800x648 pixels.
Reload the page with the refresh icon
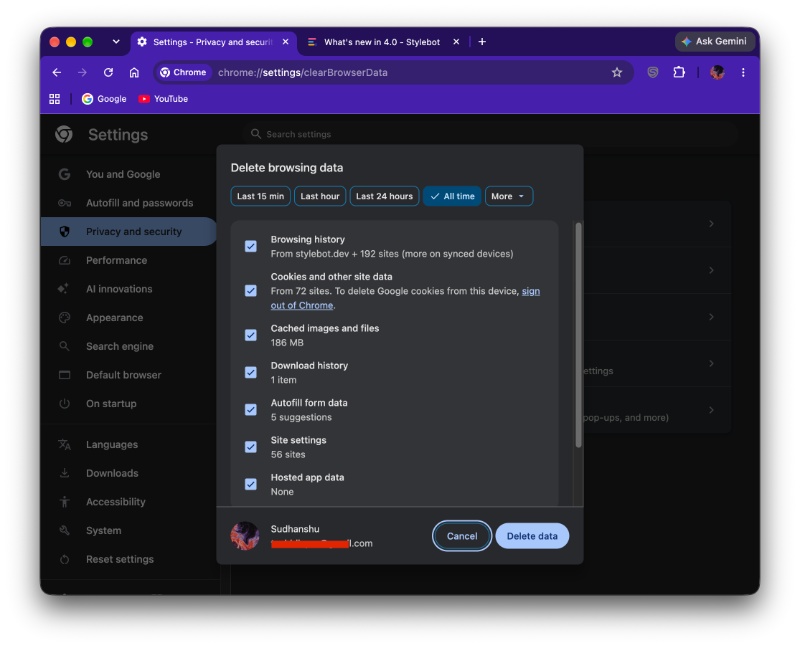pyautogui.click(x=108, y=72)
